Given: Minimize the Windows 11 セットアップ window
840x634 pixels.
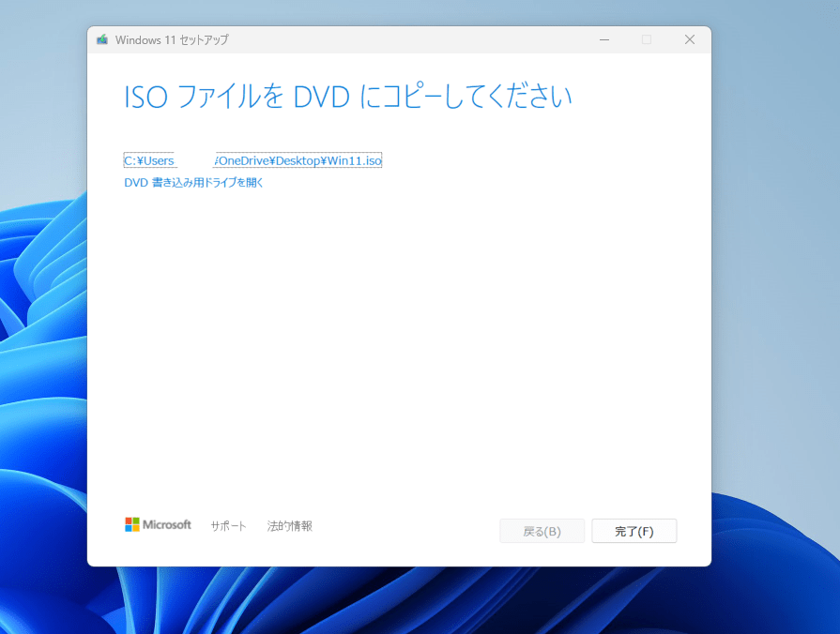Looking at the screenshot, I should pos(604,39).
